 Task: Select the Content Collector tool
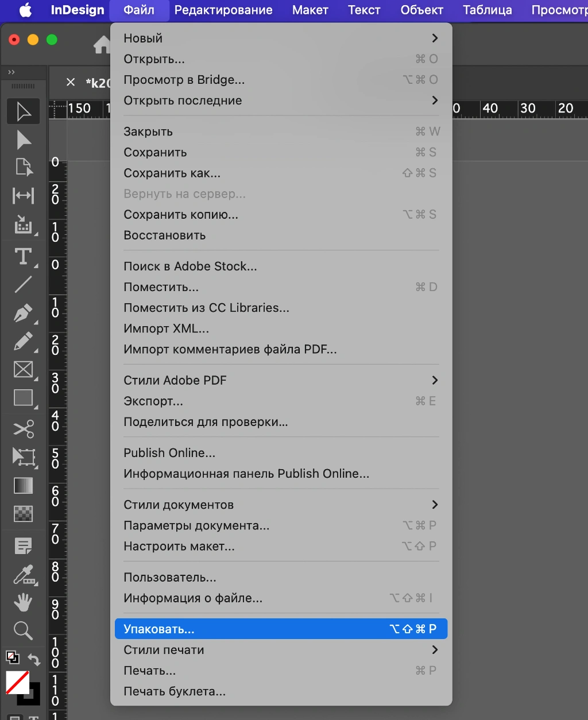[24, 224]
